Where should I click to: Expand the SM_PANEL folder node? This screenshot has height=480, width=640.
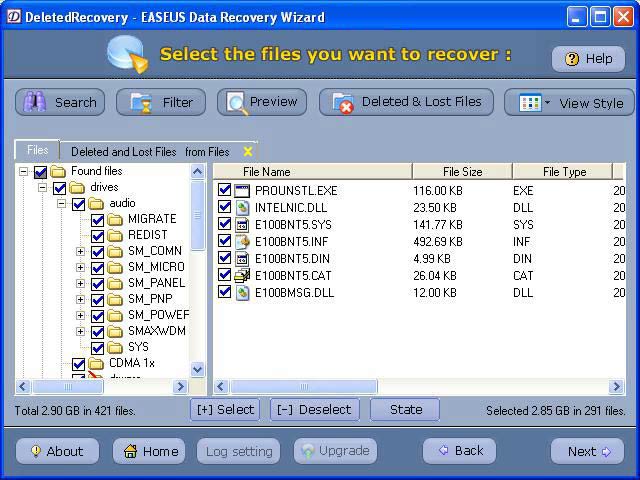tap(80, 283)
